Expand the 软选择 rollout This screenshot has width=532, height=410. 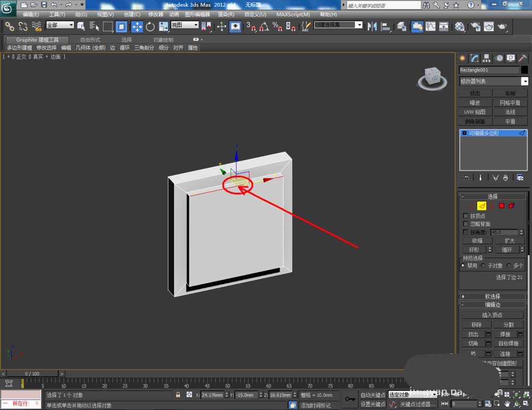click(x=493, y=296)
